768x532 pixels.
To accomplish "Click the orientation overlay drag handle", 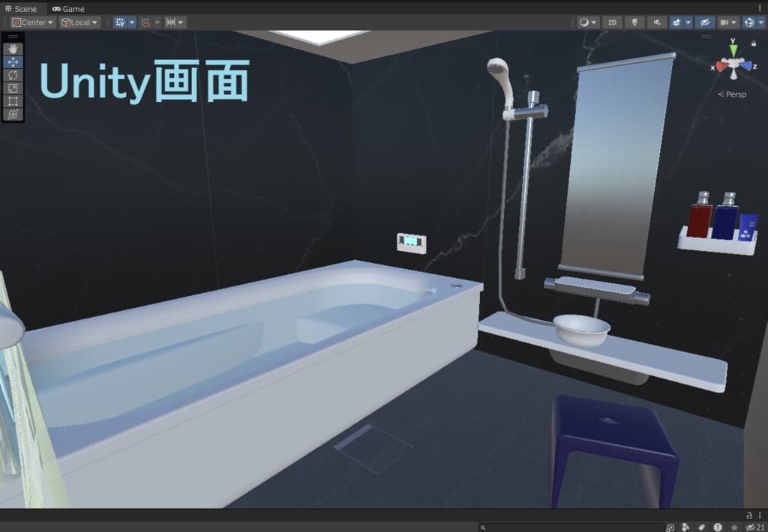I will click(706, 36).
